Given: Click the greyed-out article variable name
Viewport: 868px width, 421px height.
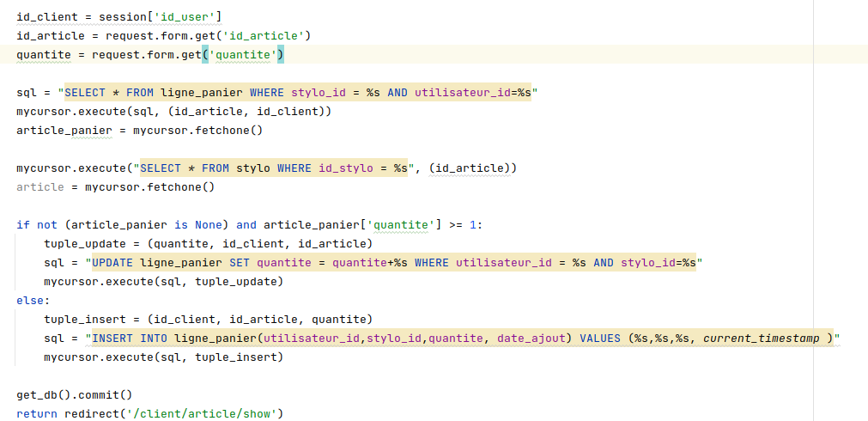Looking at the screenshot, I should pyautogui.click(x=40, y=187).
